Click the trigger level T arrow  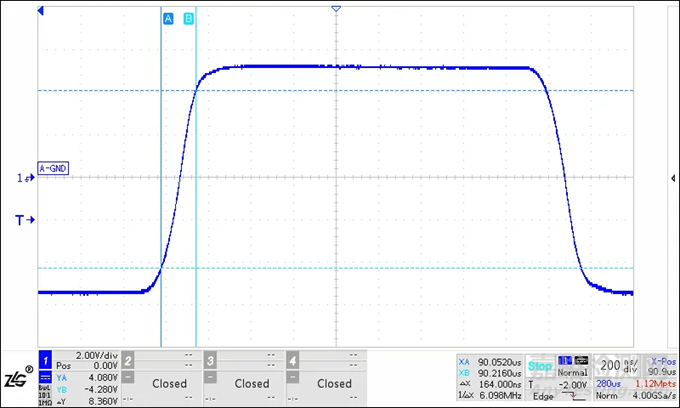pos(22,219)
